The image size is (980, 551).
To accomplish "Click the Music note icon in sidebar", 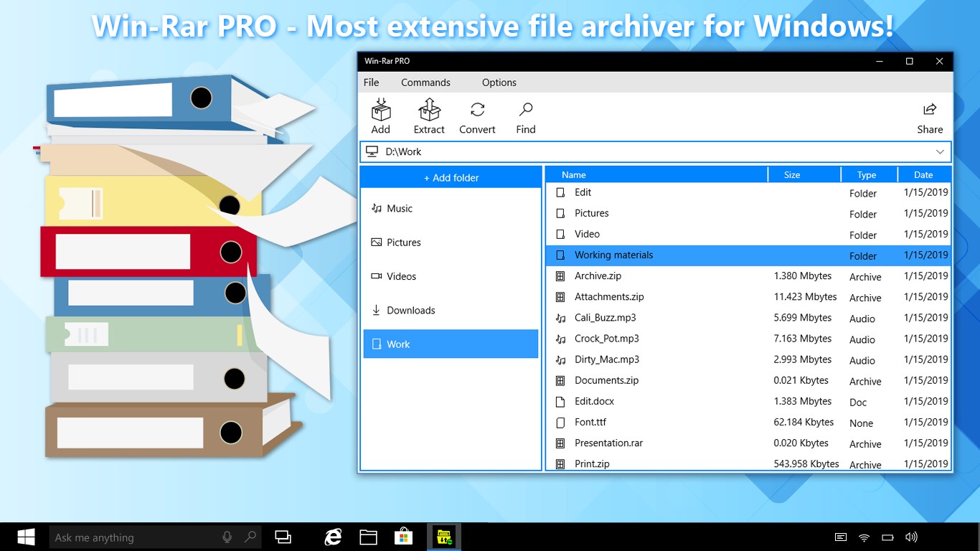I will tap(377, 208).
